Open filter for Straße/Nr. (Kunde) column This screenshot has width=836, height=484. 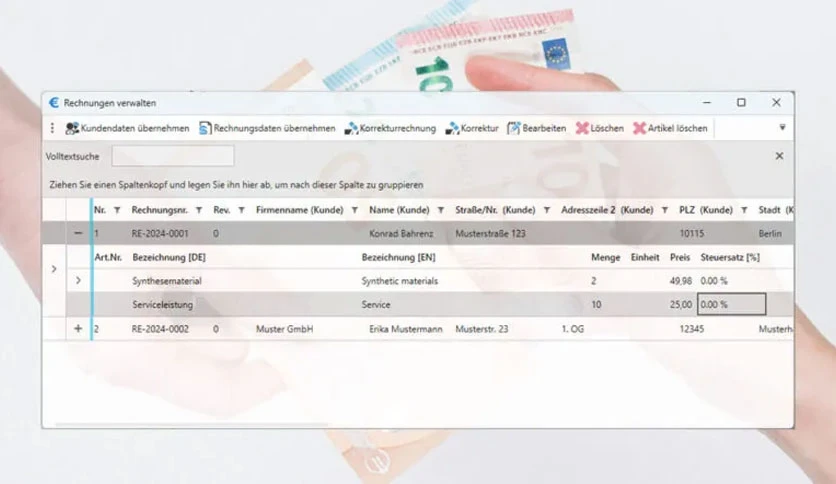click(x=546, y=211)
